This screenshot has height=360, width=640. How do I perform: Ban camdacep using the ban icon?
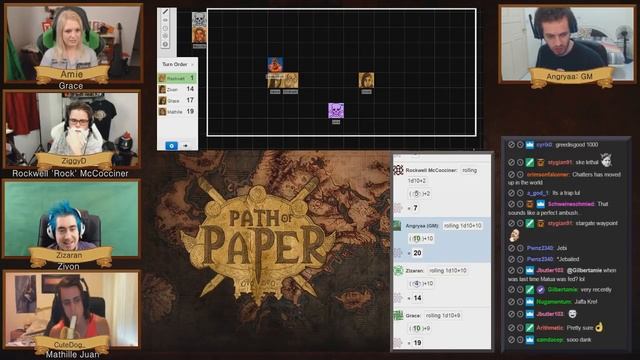[511, 340]
